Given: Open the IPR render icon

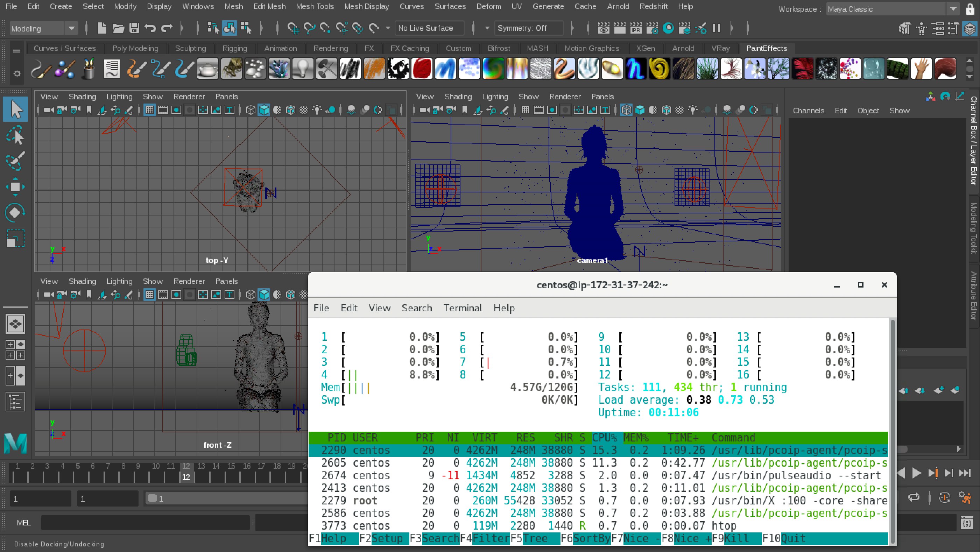Looking at the screenshot, I should (636, 28).
